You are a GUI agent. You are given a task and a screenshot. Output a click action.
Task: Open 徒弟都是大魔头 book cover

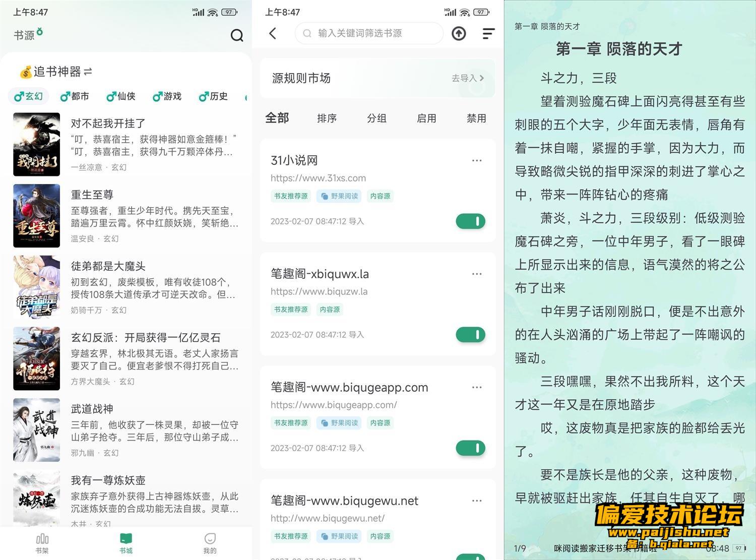coord(36,287)
